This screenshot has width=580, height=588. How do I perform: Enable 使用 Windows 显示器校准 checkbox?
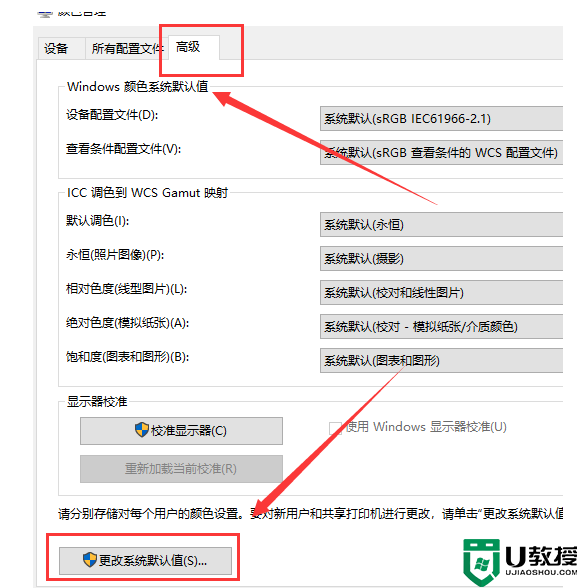(x=335, y=428)
